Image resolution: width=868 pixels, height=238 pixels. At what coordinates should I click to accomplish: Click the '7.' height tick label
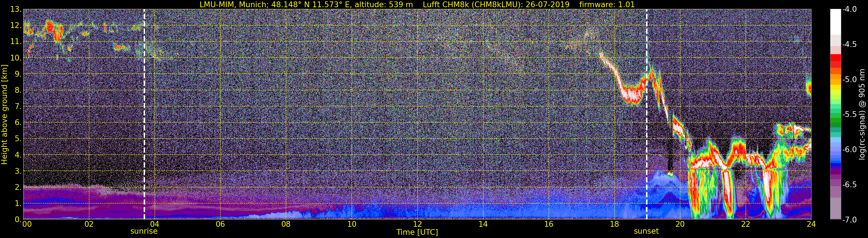point(18,107)
